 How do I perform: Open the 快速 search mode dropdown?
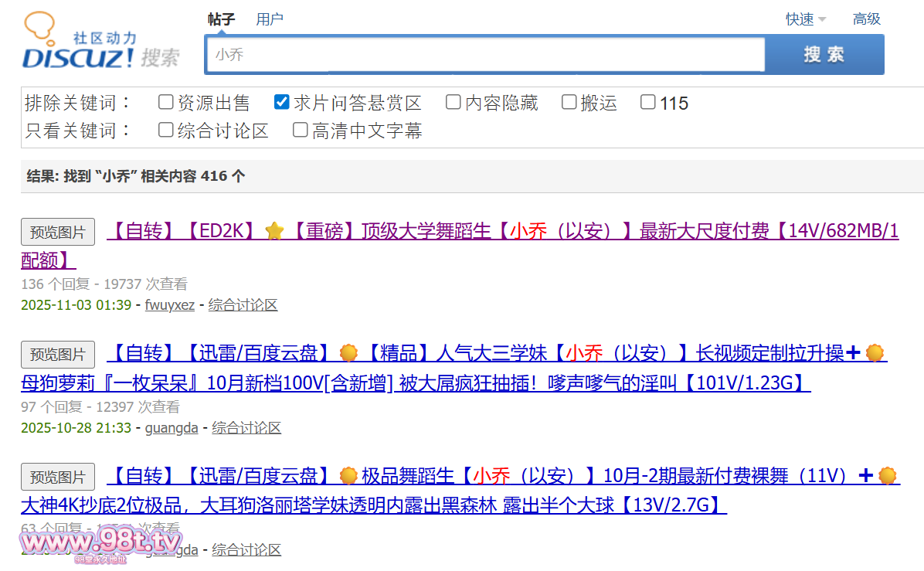[x=806, y=19]
